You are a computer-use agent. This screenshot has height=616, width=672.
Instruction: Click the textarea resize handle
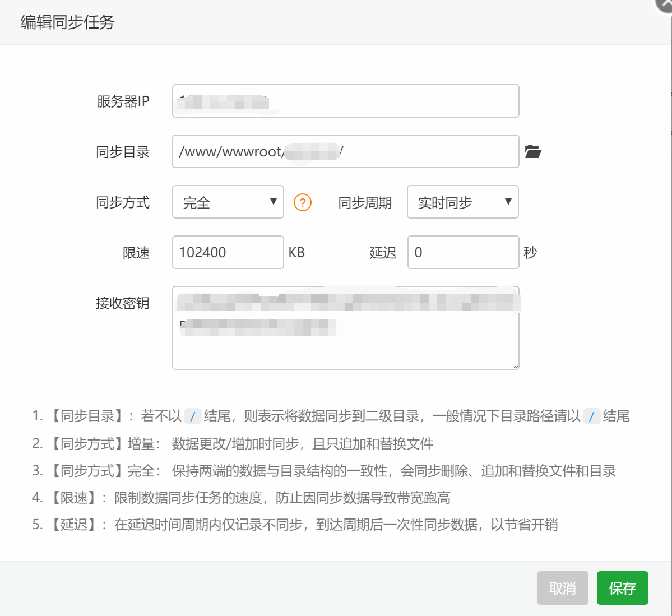(515, 365)
